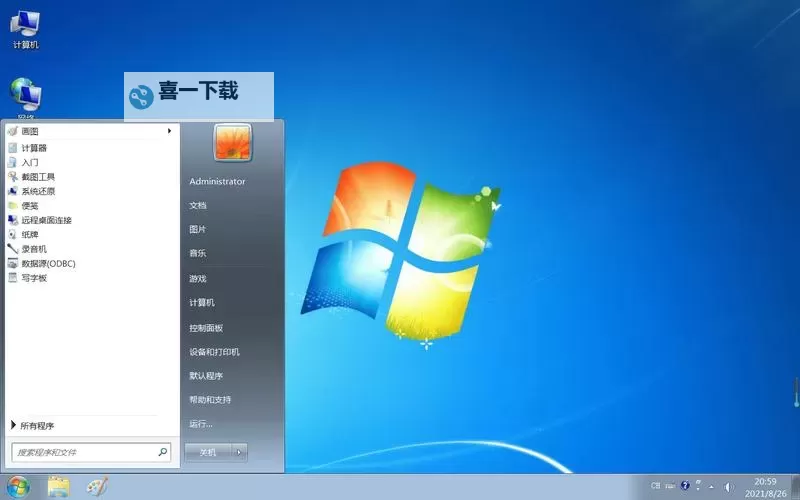
Task: Expand 所有程序 all programs list
Action: click(33, 426)
